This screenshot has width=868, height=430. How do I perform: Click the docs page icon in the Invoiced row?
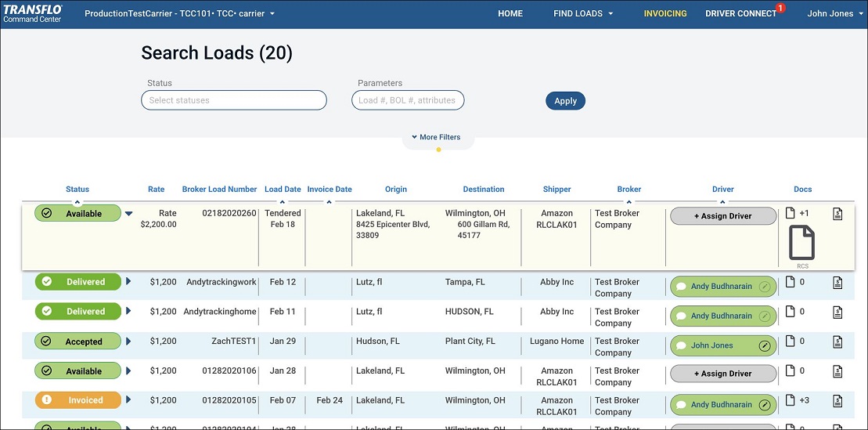[791, 400]
